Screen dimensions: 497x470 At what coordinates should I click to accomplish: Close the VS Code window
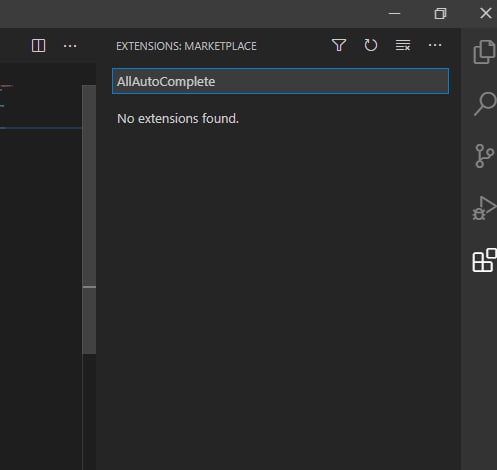486,14
